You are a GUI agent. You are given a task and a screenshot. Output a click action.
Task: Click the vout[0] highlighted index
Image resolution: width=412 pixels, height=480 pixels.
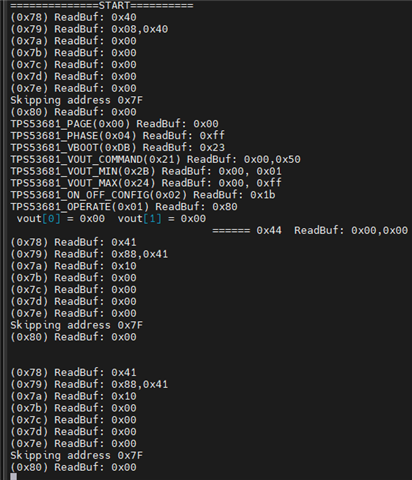pyautogui.click(x=51, y=219)
